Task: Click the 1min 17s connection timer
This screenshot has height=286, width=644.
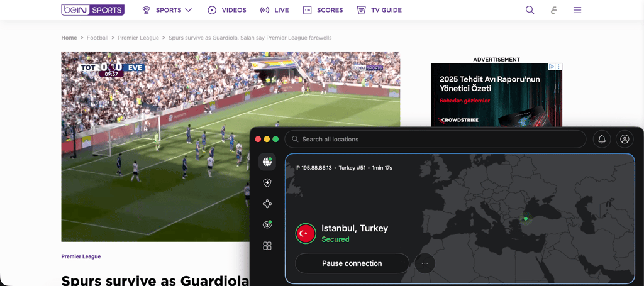Action: click(x=382, y=168)
